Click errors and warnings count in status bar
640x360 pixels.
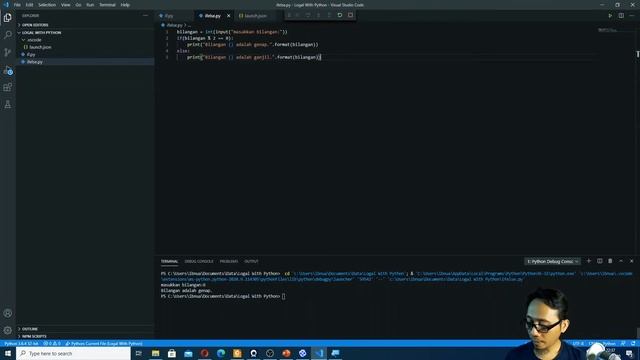click(52, 344)
